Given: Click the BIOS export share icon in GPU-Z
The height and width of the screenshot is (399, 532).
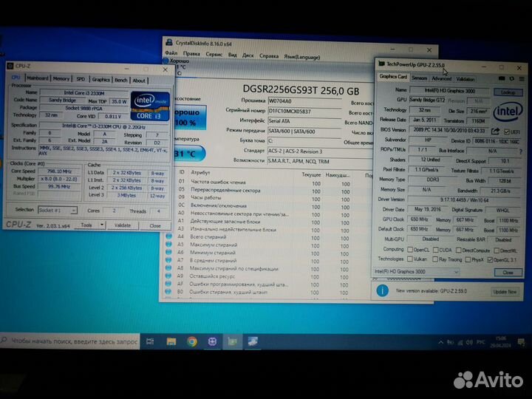Looking at the screenshot, I should pos(495,131).
